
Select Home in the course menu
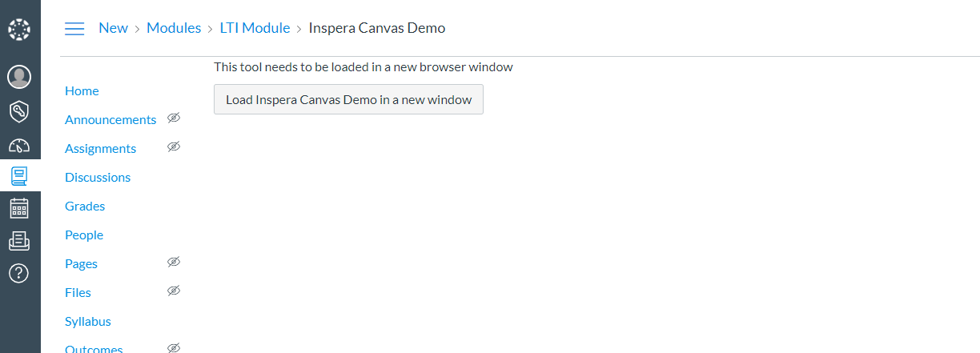coord(82,91)
